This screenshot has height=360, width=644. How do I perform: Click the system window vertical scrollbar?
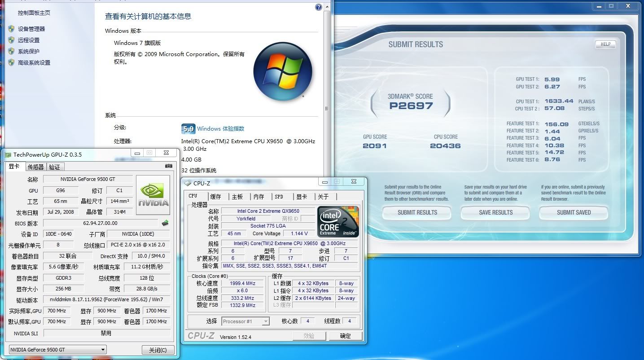pos(326,108)
